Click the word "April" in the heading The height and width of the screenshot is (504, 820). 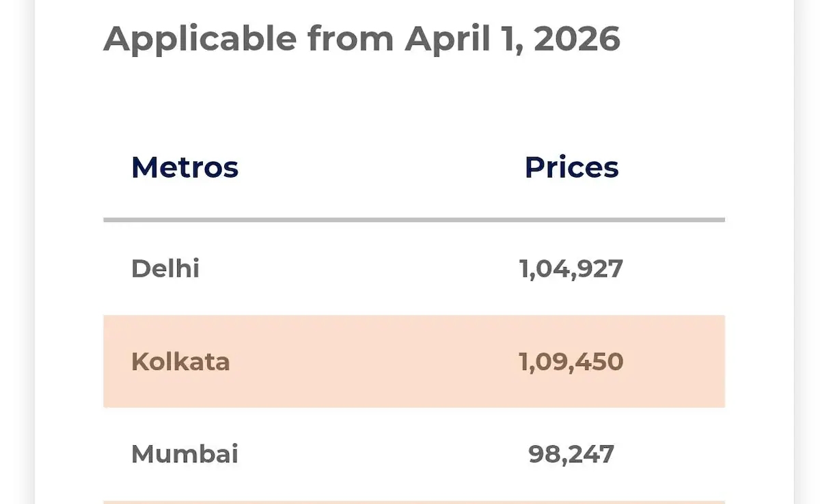447,39
